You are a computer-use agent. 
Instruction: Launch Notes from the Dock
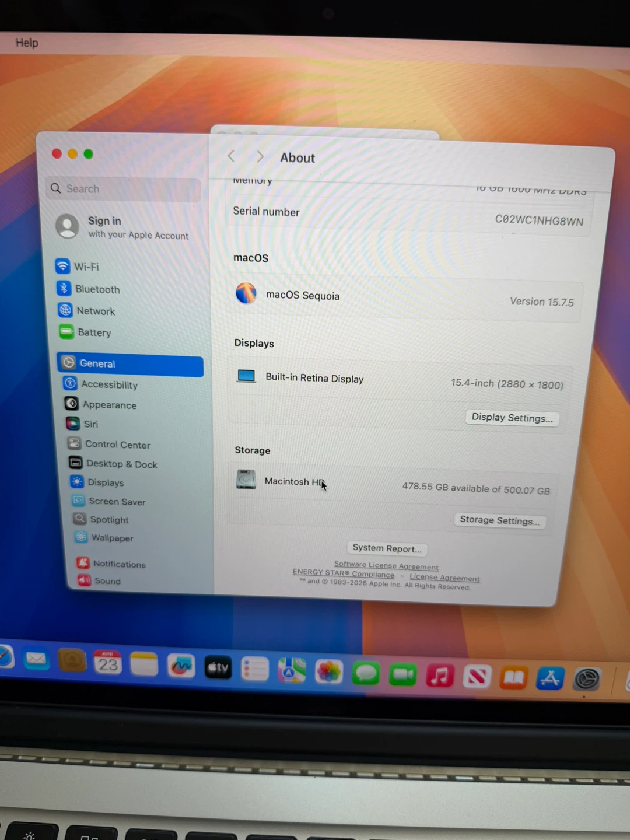[x=144, y=664]
